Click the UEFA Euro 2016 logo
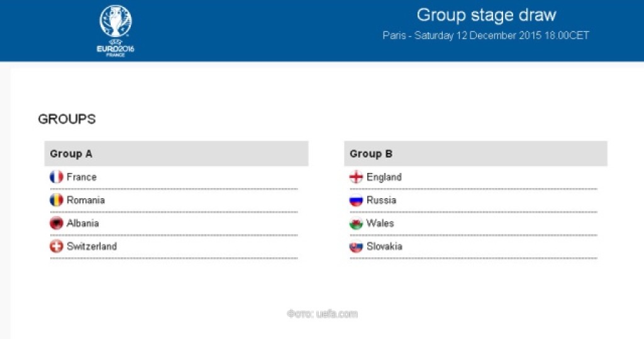 coord(115,30)
